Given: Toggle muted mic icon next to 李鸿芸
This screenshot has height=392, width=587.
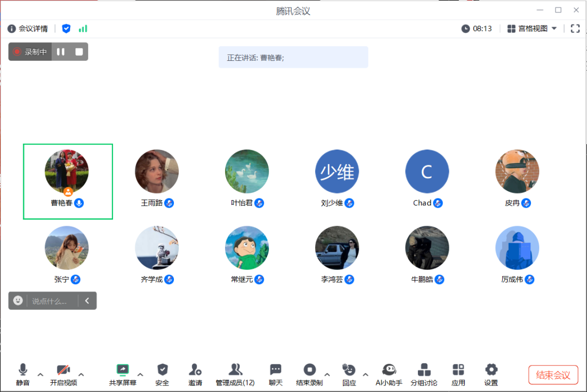Looking at the screenshot, I should pyautogui.click(x=349, y=279).
